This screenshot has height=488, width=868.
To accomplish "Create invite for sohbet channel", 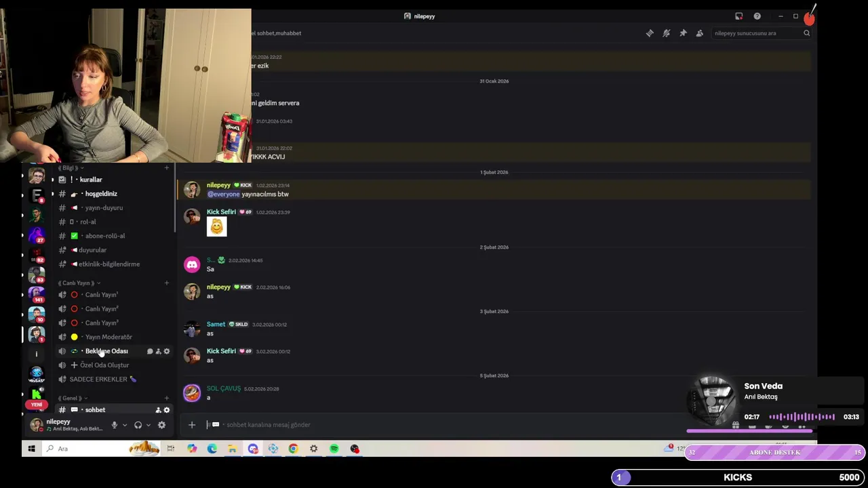I will pyautogui.click(x=158, y=410).
